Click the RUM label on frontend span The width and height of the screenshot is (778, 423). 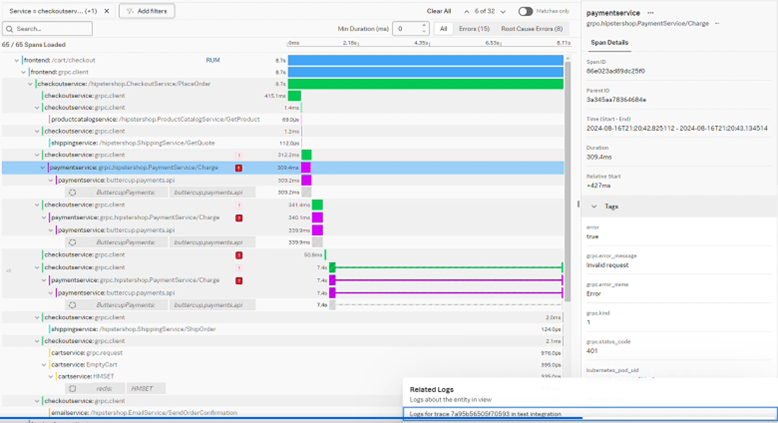tap(213, 60)
